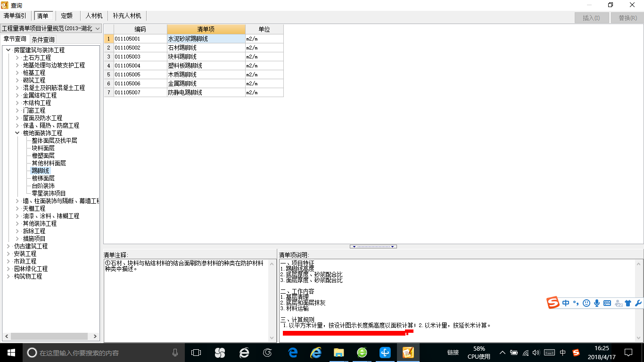The width and height of the screenshot is (644, 362).
Task: Switch to the 人材机 tab
Action: click(x=94, y=16)
